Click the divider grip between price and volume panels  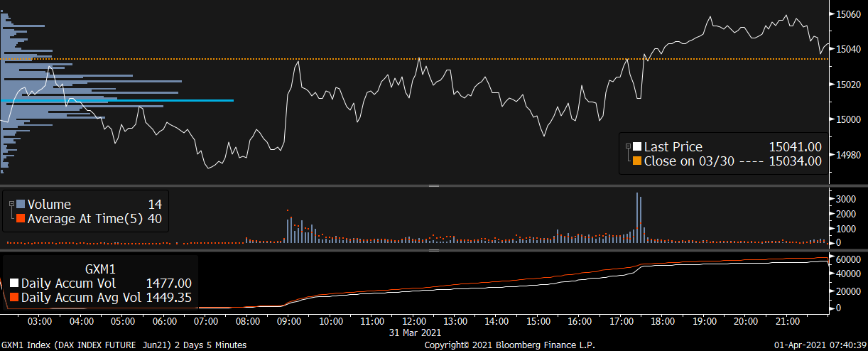tap(434, 185)
